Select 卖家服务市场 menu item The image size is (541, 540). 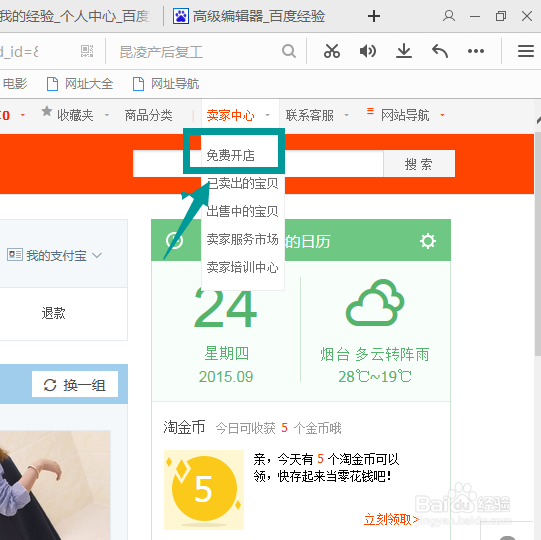243,239
